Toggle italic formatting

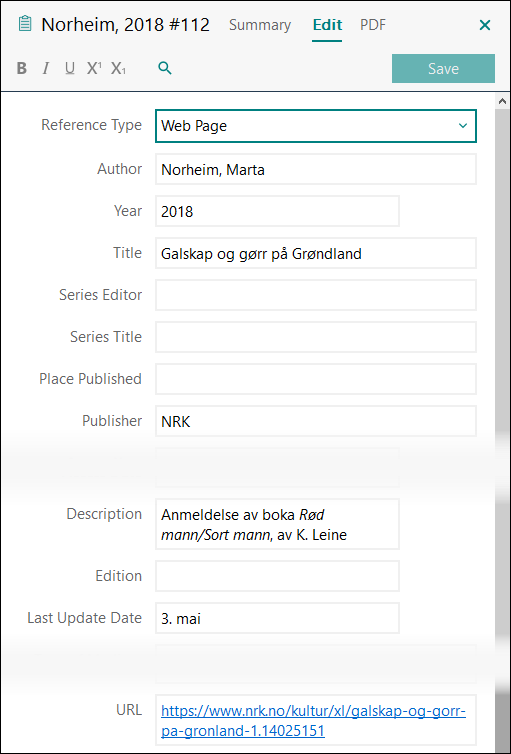pyautogui.click(x=46, y=68)
